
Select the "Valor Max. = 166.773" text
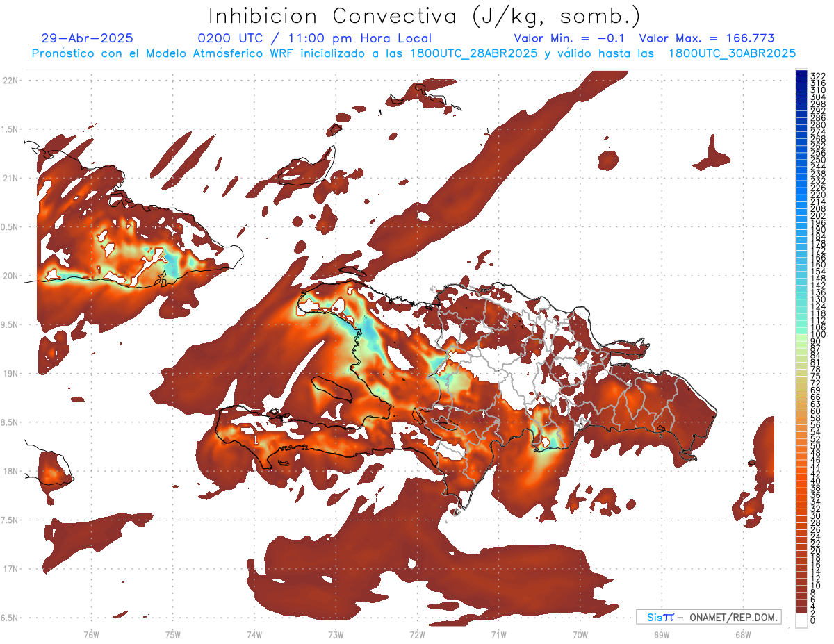(x=706, y=39)
